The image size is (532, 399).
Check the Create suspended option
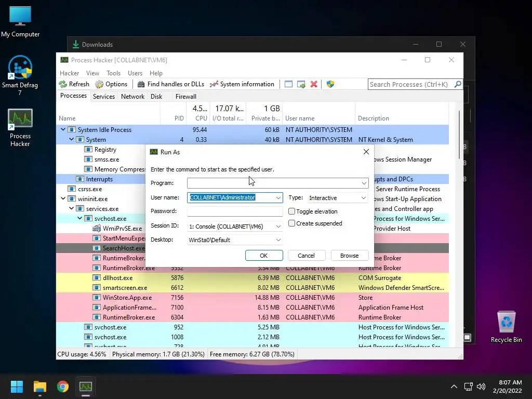pyautogui.click(x=291, y=223)
